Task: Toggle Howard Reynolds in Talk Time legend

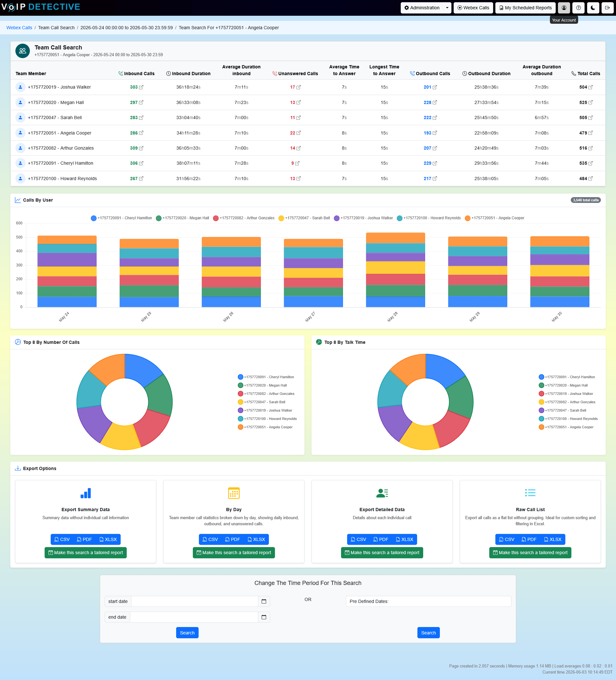Action: [x=568, y=419]
